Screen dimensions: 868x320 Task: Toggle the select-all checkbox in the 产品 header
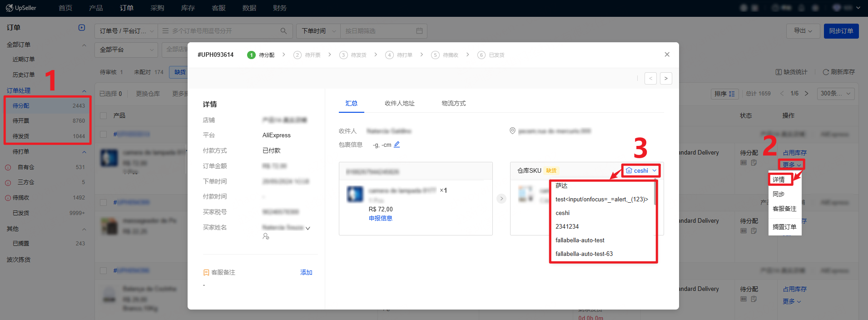tap(104, 116)
